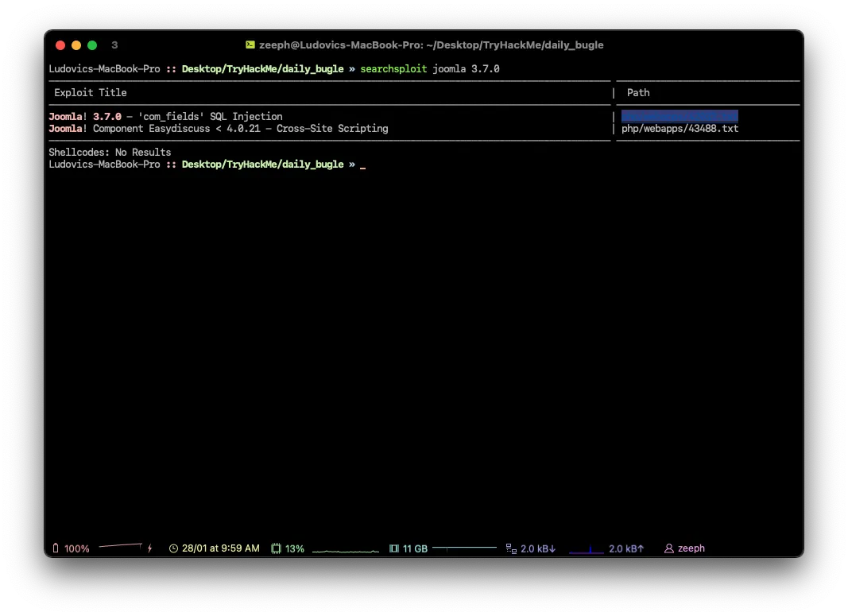Click the CPU usage sparkline graph

click(x=345, y=549)
